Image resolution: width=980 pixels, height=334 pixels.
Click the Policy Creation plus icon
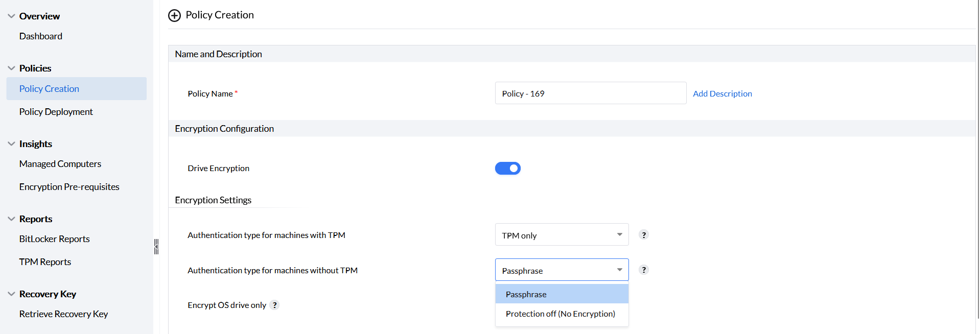coord(174,15)
